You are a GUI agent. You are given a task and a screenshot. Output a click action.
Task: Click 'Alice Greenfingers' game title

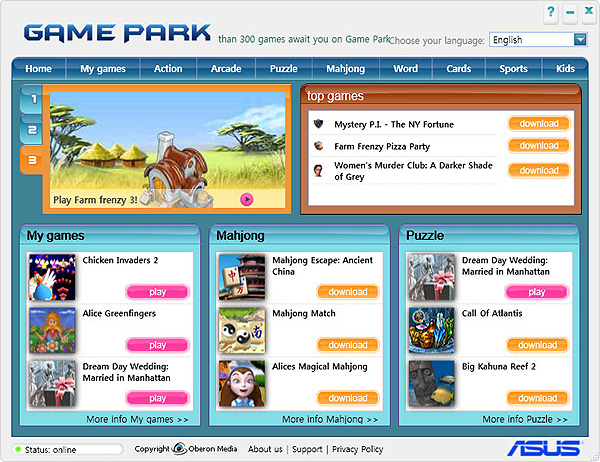click(x=119, y=314)
